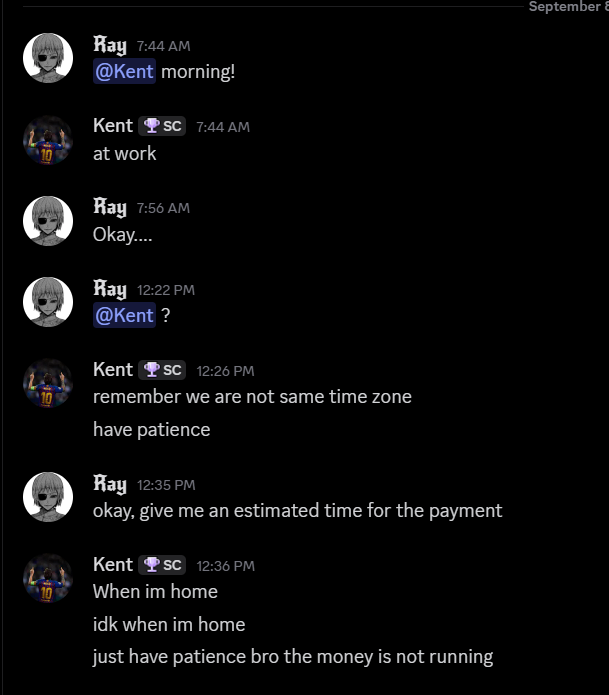This screenshot has width=609, height=695.
Task: Click the SC trophy tag on the 12:26 PM message
Action: click(162, 370)
